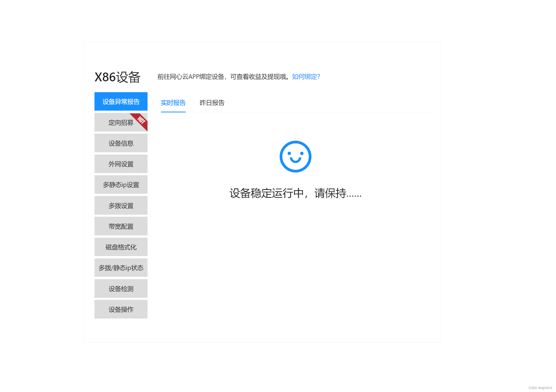
Task: Select 设备操作 at the sidebar bottom
Action: [x=121, y=309]
